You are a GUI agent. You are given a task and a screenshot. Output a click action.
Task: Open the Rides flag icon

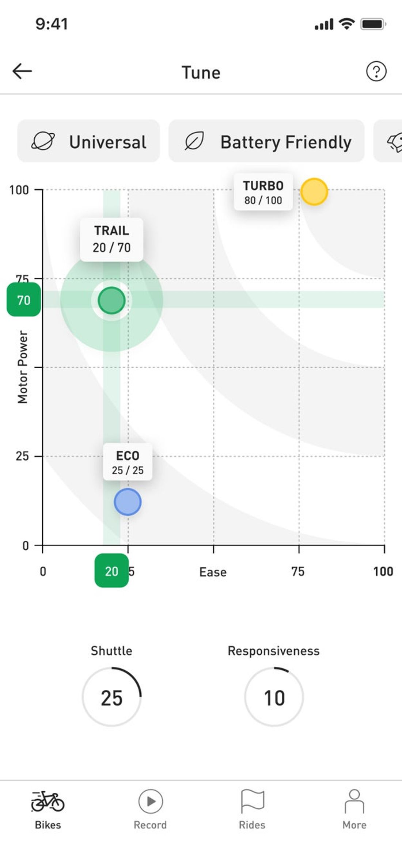click(x=253, y=801)
